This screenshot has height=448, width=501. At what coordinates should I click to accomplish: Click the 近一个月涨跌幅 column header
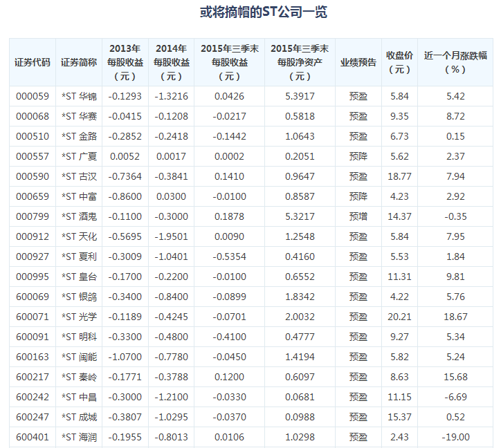455,62
